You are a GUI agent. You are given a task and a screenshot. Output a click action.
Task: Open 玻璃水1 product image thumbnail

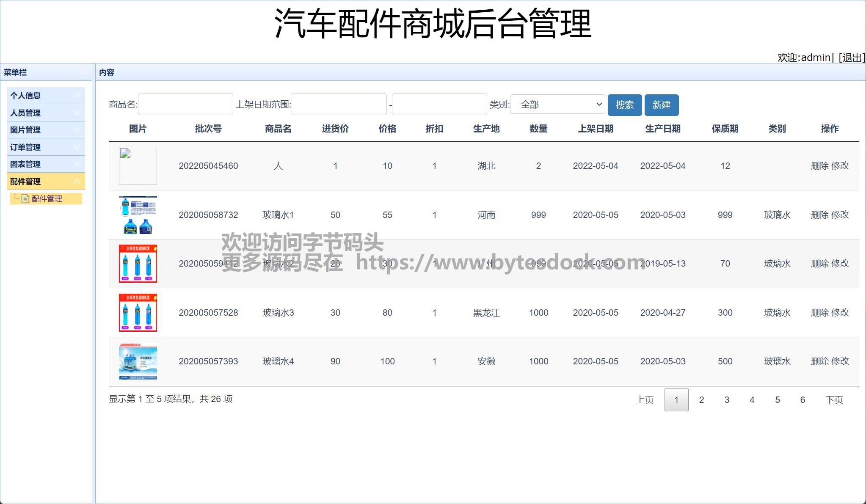point(138,215)
